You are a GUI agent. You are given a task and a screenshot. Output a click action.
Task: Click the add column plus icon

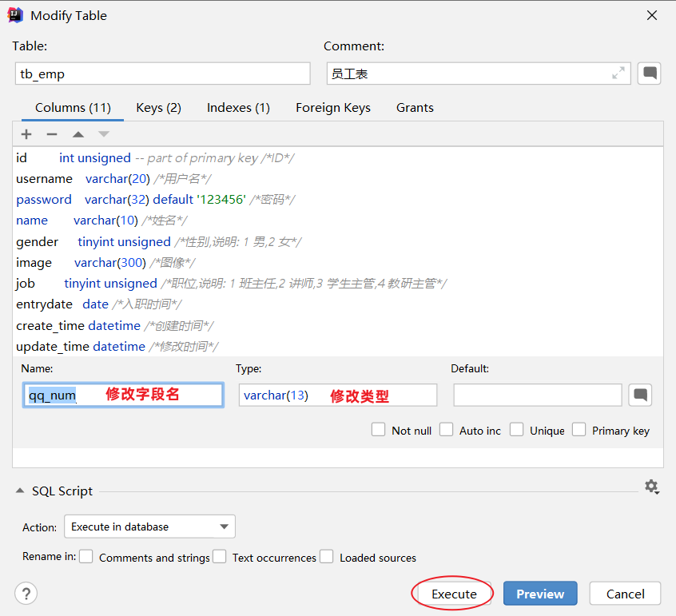(x=26, y=134)
